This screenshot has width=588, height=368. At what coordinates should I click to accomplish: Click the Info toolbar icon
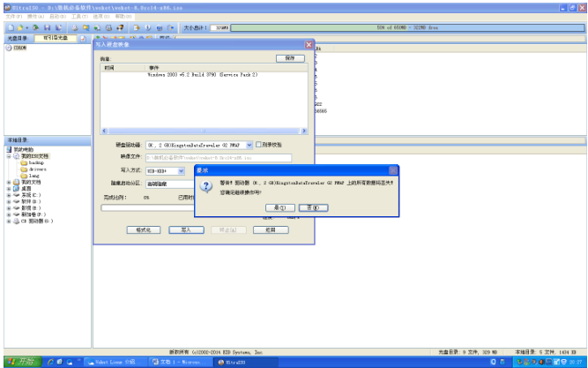148,27
